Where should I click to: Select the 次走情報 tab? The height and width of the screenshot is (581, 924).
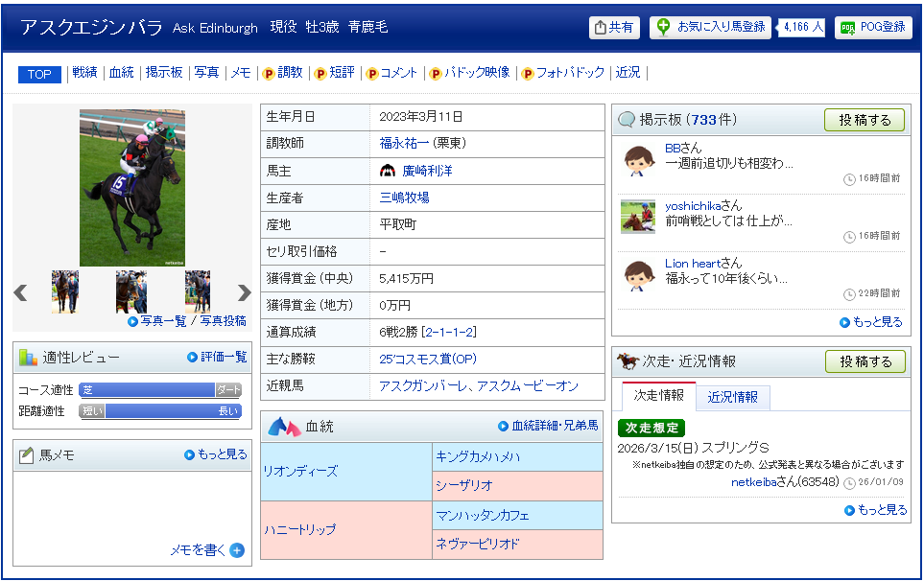pyautogui.click(x=659, y=396)
